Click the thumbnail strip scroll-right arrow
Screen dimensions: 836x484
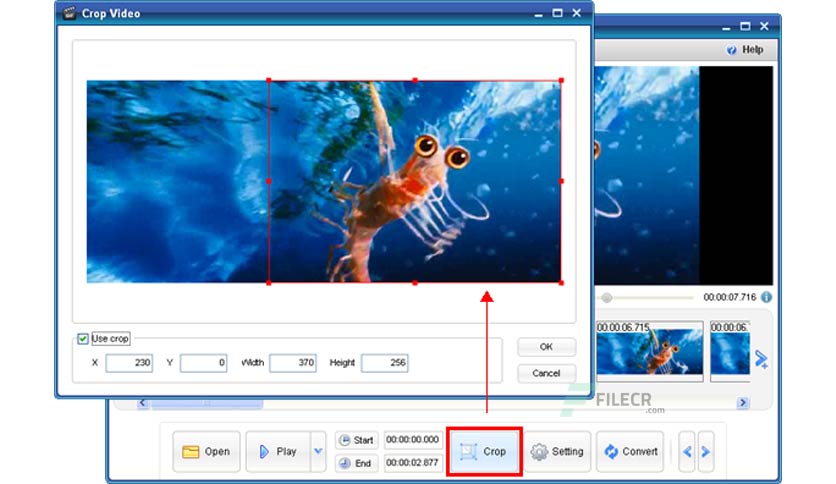coord(742,402)
